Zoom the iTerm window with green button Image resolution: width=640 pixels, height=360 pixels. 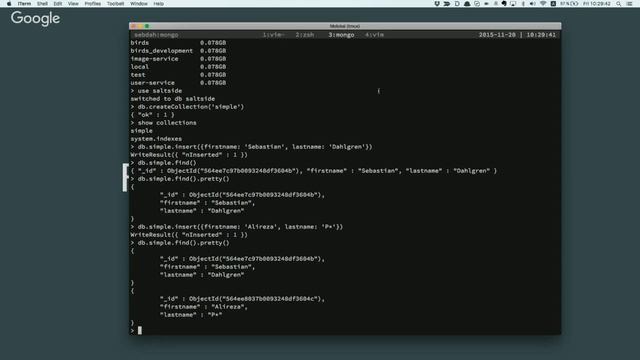coord(147,26)
